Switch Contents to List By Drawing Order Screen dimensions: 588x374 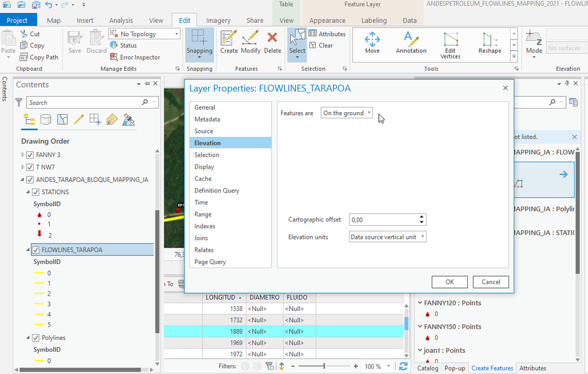pos(29,120)
